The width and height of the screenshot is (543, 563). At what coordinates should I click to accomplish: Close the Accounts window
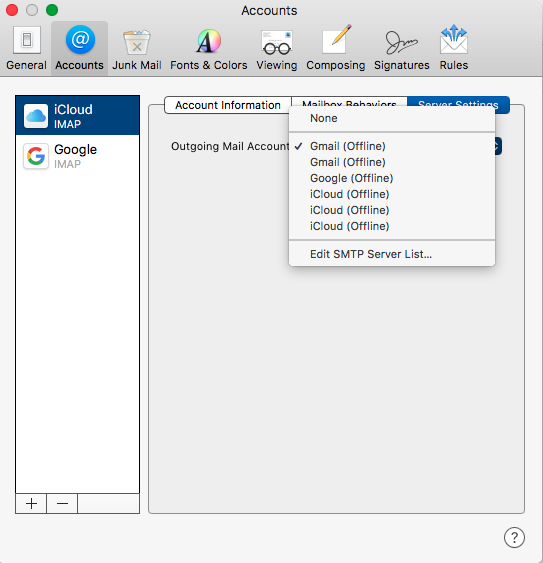click(12, 10)
